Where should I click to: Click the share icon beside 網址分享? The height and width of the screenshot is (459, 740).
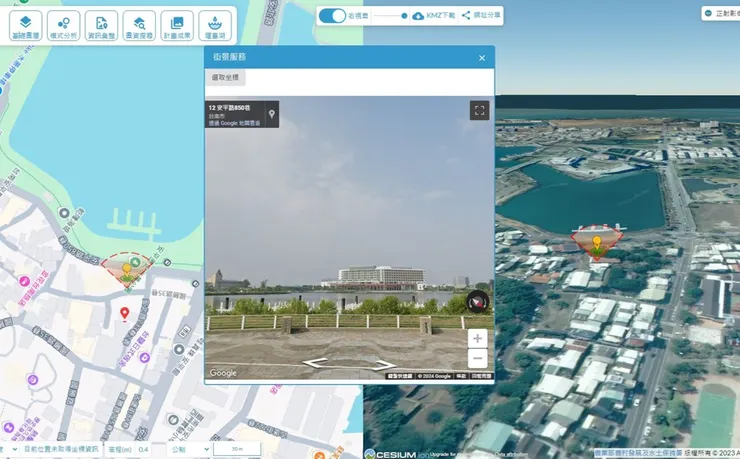click(466, 15)
